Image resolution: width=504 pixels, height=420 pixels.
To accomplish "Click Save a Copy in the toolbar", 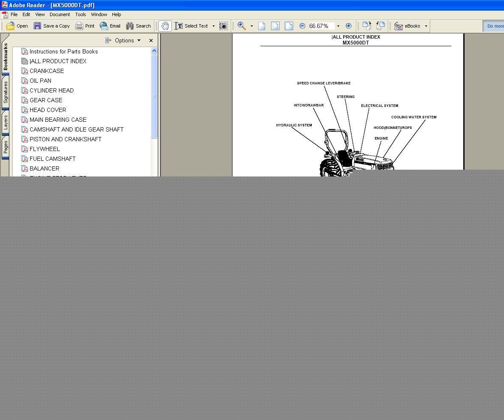I will tap(51, 26).
